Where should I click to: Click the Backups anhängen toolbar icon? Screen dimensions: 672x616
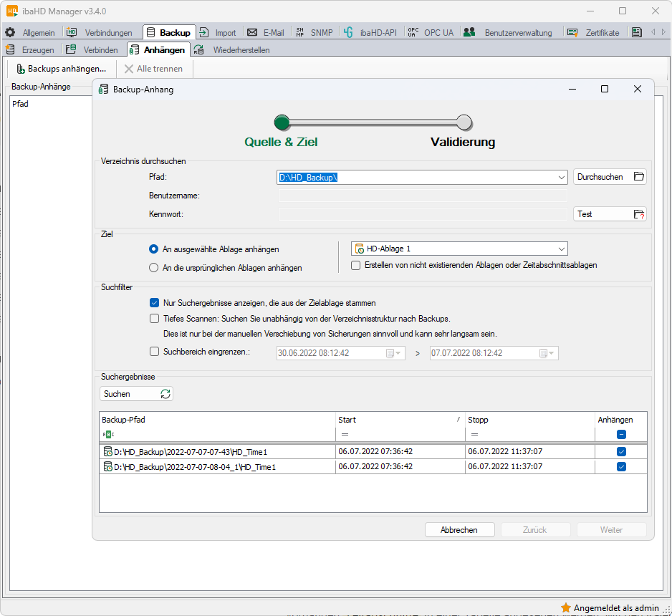point(21,69)
